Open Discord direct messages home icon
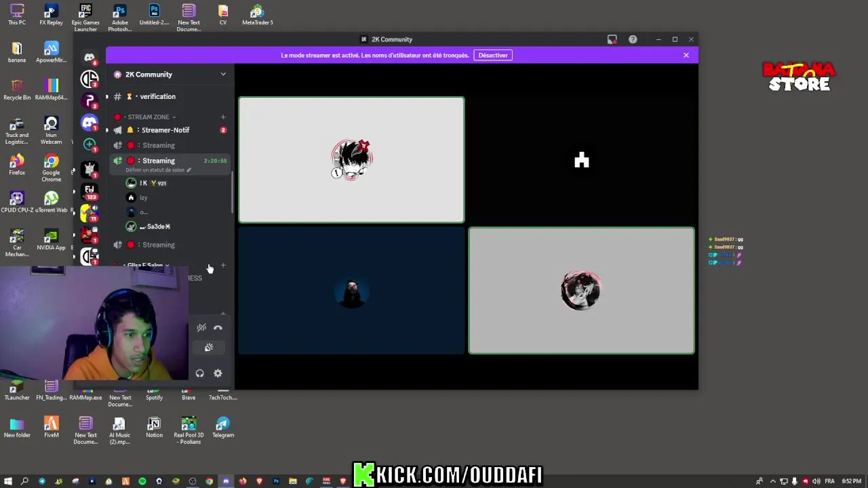 tap(90, 58)
